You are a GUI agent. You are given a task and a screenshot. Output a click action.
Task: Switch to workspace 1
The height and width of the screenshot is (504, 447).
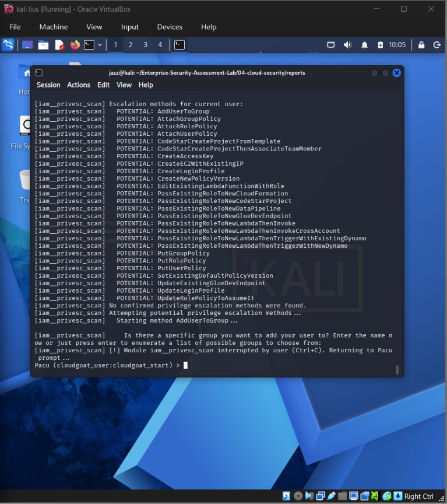[115, 45]
